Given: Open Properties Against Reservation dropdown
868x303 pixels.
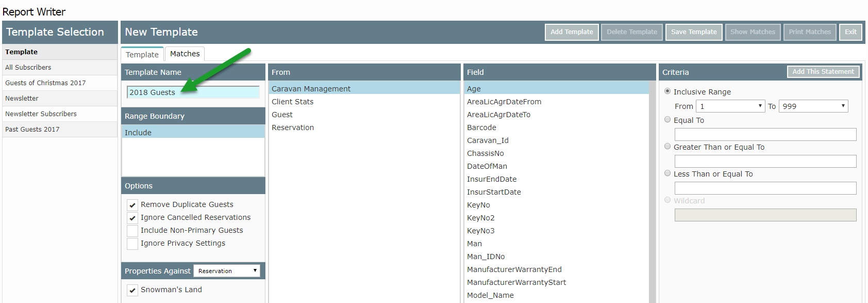Looking at the screenshot, I should point(227,270).
